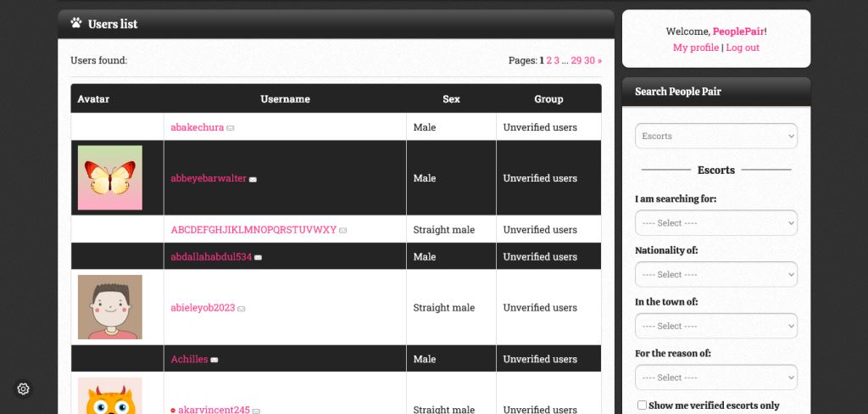Open abieleyob2023 user profile link

[203, 308]
